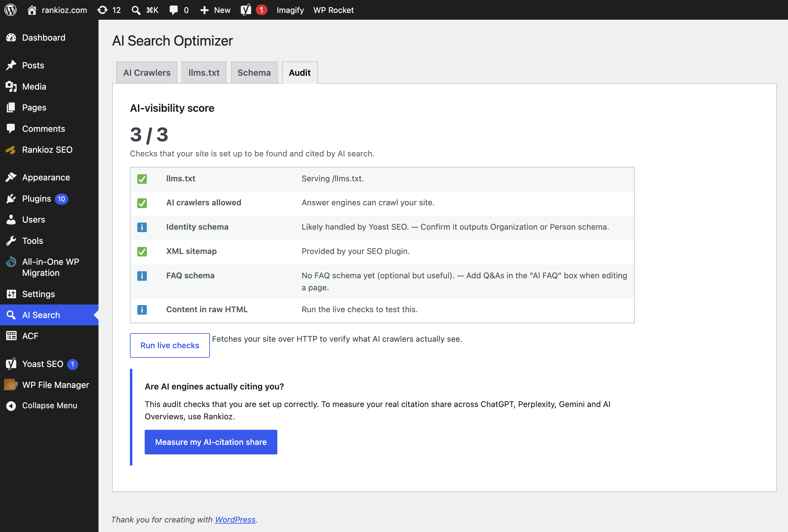The width and height of the screenshot is (788, 532).
Task: Click the red Yoast notification badge
Action: pyautogui.click(x=261, y=10)
